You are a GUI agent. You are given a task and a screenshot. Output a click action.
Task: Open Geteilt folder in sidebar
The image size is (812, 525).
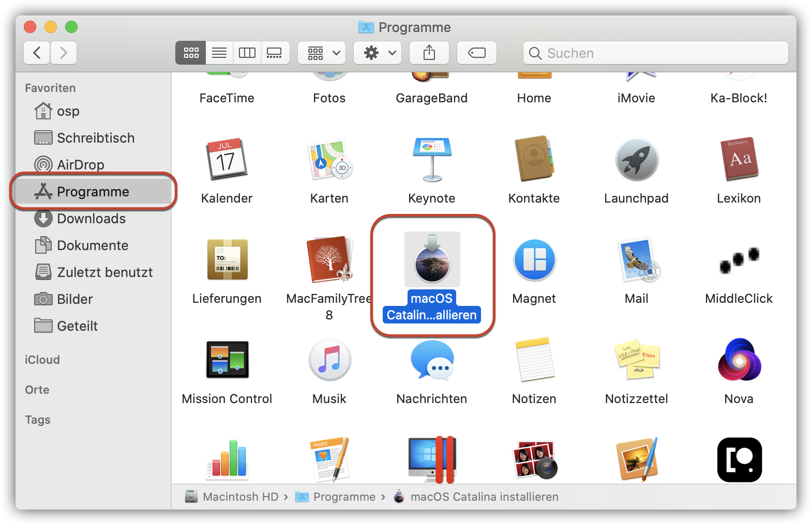93,326
